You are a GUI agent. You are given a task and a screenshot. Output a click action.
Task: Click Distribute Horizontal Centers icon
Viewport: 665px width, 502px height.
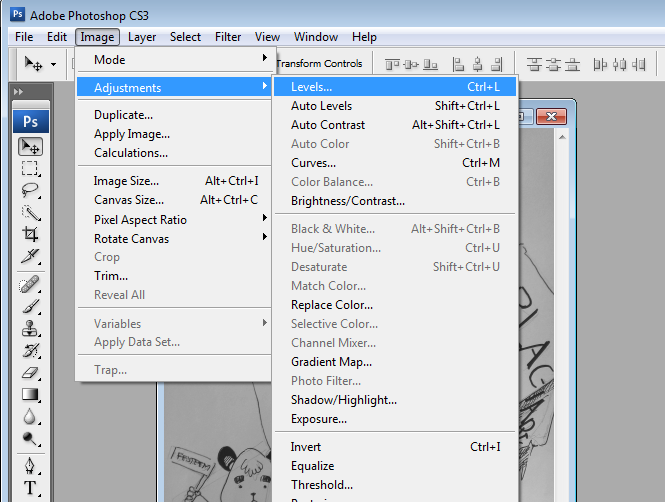tap(619, 64)
